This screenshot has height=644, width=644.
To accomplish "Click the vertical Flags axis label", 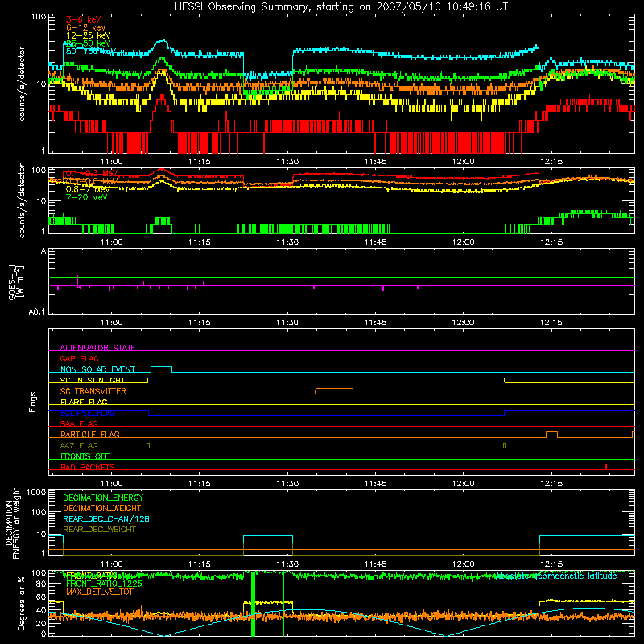I will pos(32,402).
